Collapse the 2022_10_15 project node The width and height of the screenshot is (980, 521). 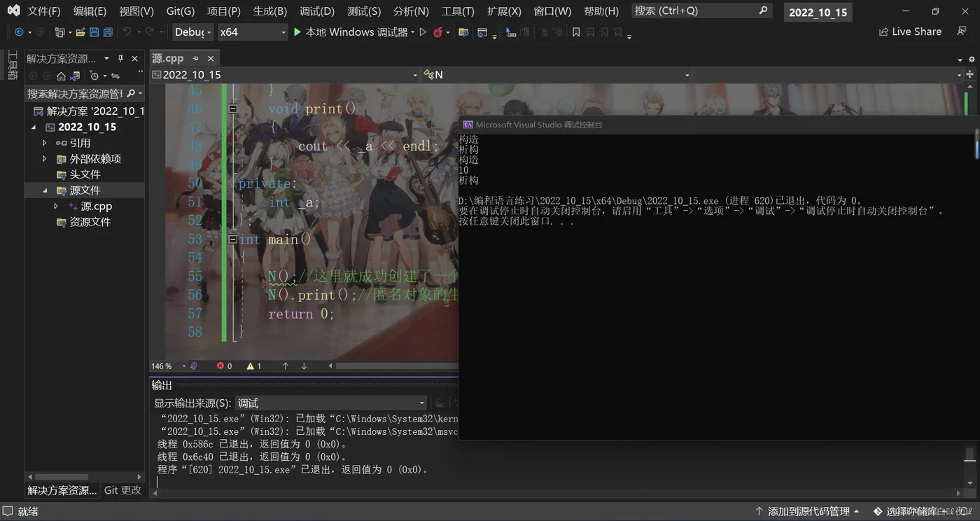pos(34,127)
